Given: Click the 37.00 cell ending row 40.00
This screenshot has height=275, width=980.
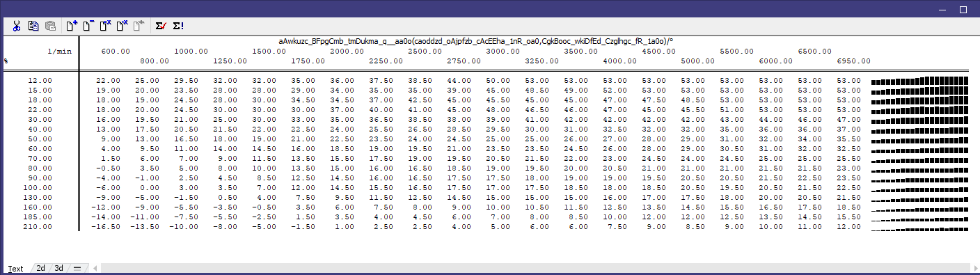Looking at the screenshot, I should (x=848, y=129).
